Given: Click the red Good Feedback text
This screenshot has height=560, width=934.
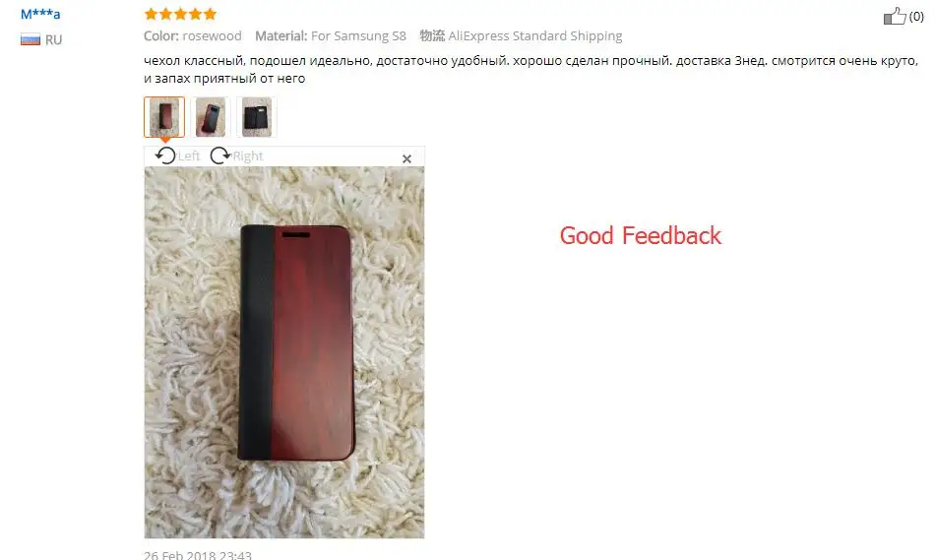Looking at the screenshot, I should pyautogui.click(x=641, y=235).
